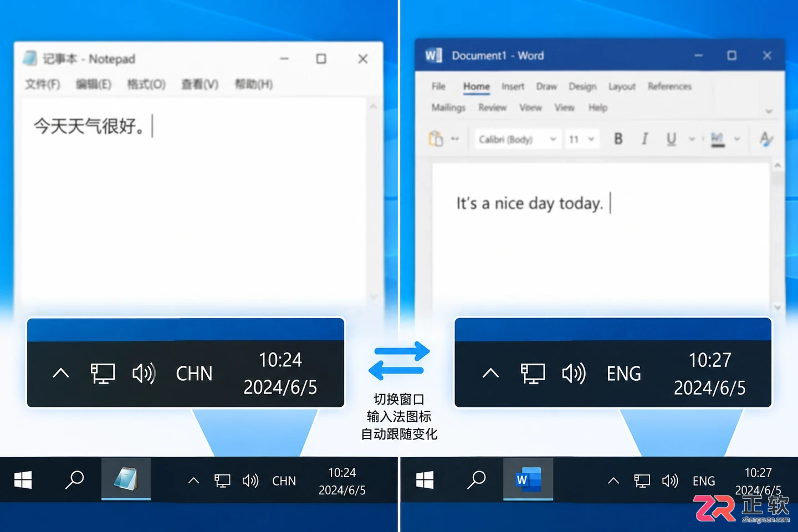Select the Home tab in Word
798x532 pixels.
click(477, 86)
